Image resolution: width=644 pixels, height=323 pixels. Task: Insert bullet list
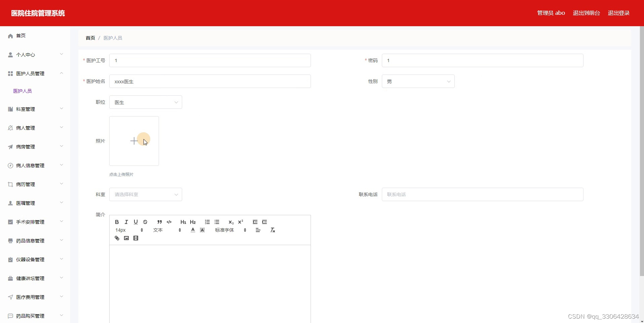click(217, 222)
